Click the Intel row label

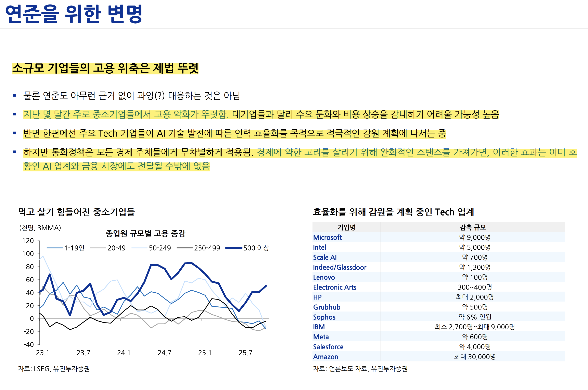[319, 247]
